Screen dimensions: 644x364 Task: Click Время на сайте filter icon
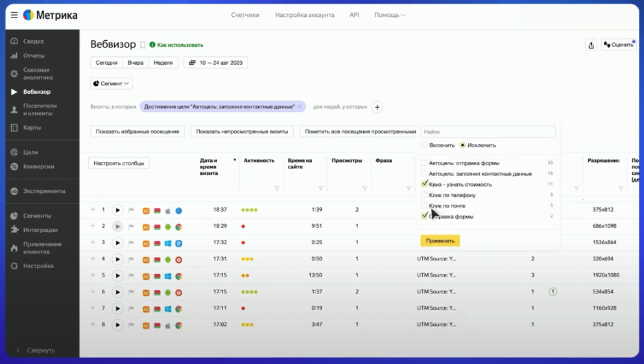click(x=321, y=188)
